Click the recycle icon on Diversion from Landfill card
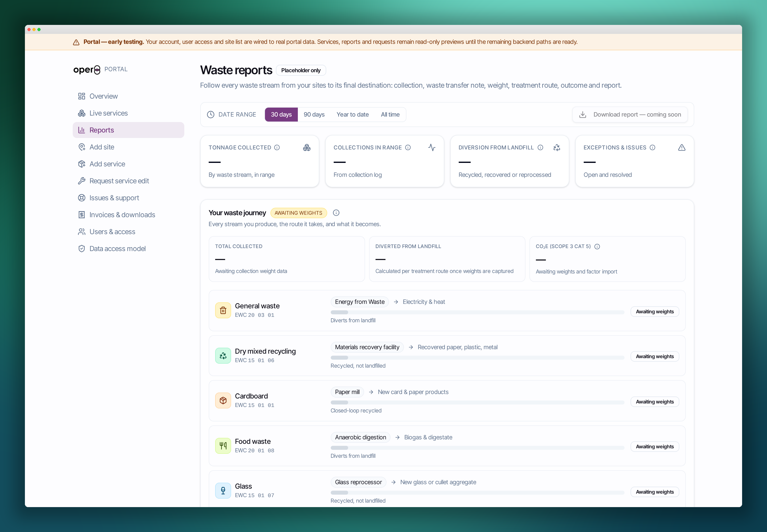Image resolution: width=767 pixels, height=532 pixels. (557, 148)
